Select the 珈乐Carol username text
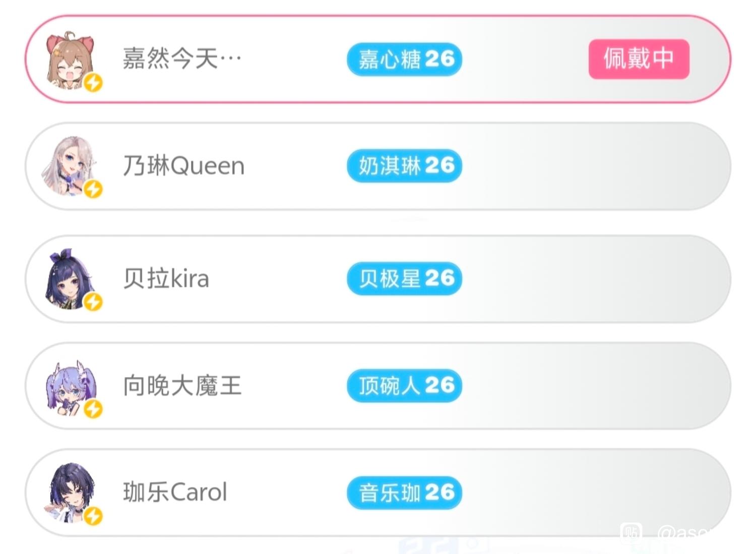 (175, 493)
